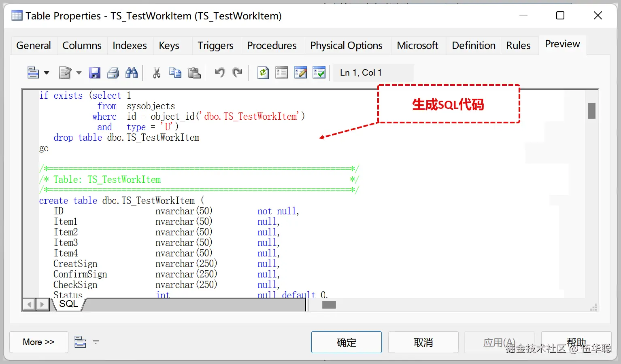Screen dimensions: 621x364
Task: Open Find using the binoculars icon
Action: click(132, 73)
